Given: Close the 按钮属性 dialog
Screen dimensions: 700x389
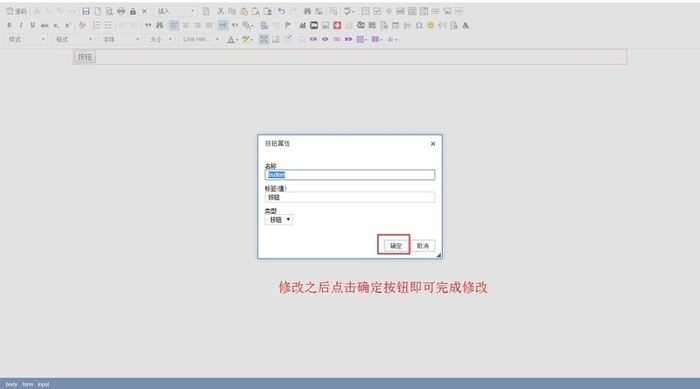Looking at the screenshot, I should 433,144.
